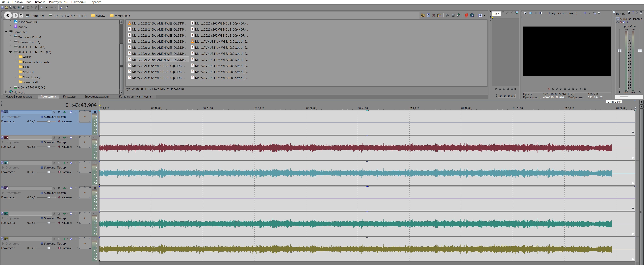Switch to the Переходы tab
Screen dimensions: 644x265
(x=69, y=97)
